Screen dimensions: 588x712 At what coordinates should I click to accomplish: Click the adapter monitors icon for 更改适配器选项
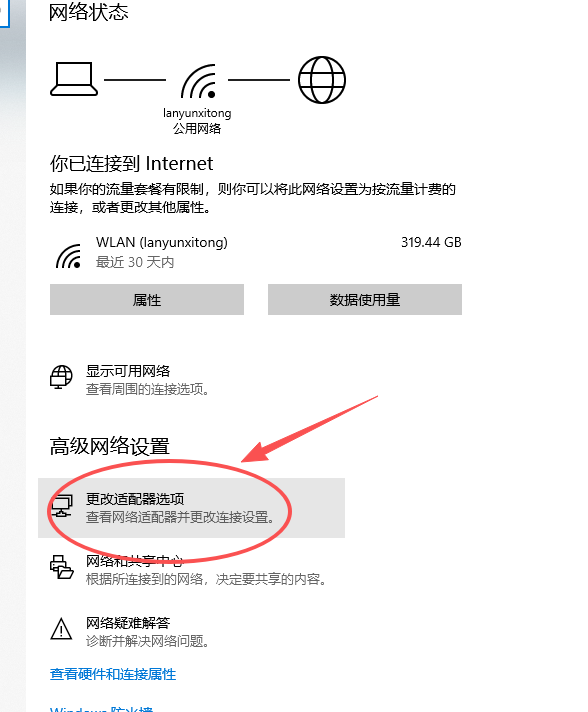coord(62,506)
